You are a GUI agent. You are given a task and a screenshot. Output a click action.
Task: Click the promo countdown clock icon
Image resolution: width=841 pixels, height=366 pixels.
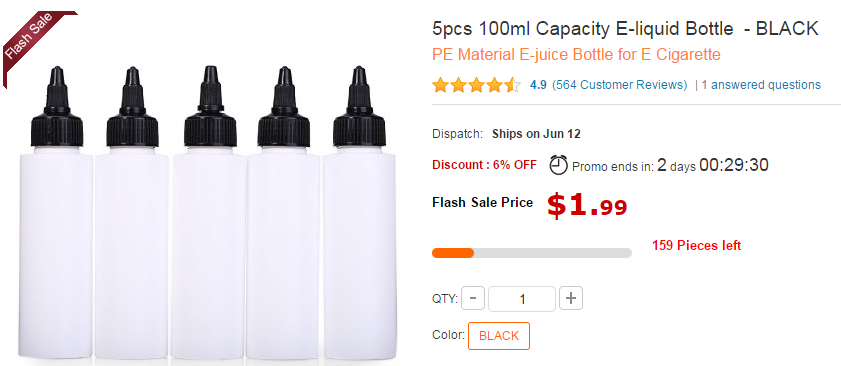coord(558,164)
